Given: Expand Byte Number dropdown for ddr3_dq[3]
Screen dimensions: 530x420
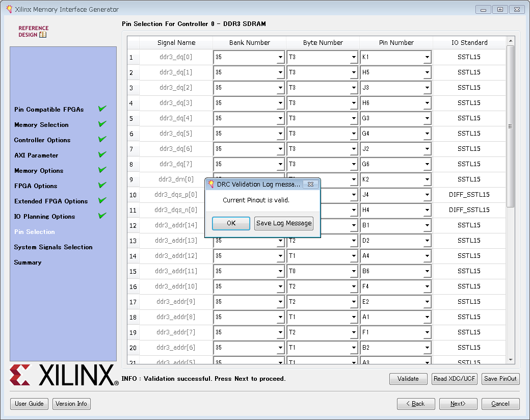Looking at the screenshot, I should click(x=353, y=103).
